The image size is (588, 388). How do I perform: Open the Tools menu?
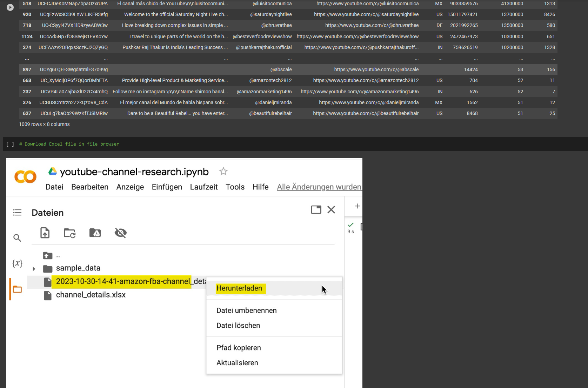point(235,187)
